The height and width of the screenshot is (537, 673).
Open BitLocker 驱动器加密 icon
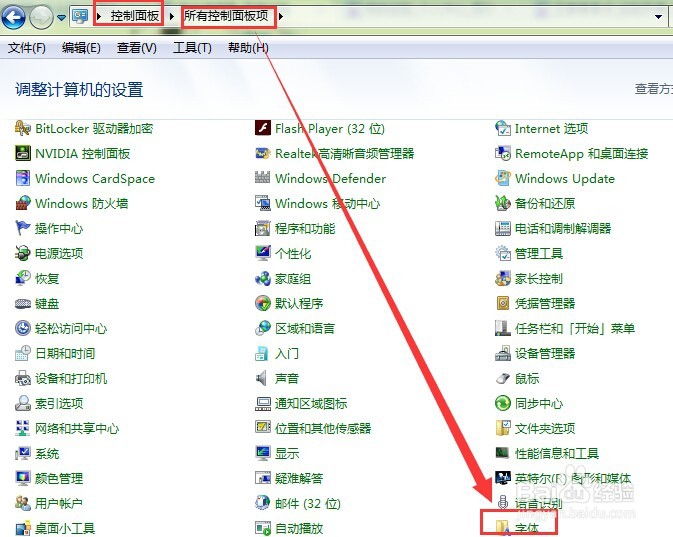click(23, 128)
